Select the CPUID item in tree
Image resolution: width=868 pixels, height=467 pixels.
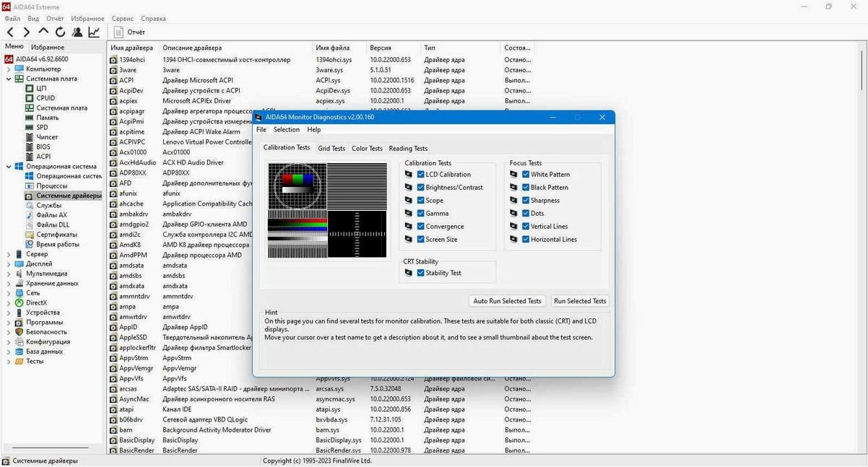45,98
